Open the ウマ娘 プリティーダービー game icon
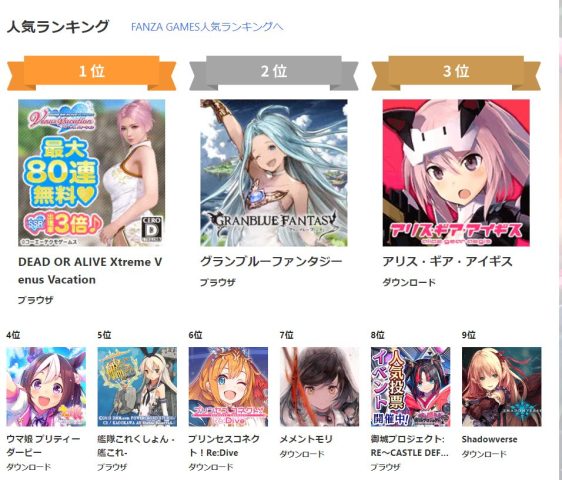The image size is (562, 480). coord(46,386)
